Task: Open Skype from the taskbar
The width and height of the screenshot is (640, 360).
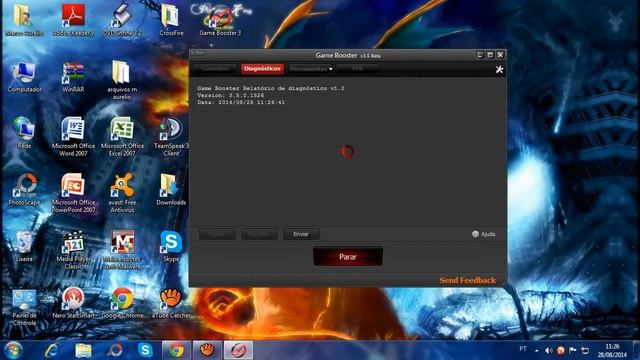Action: point(145,350)
